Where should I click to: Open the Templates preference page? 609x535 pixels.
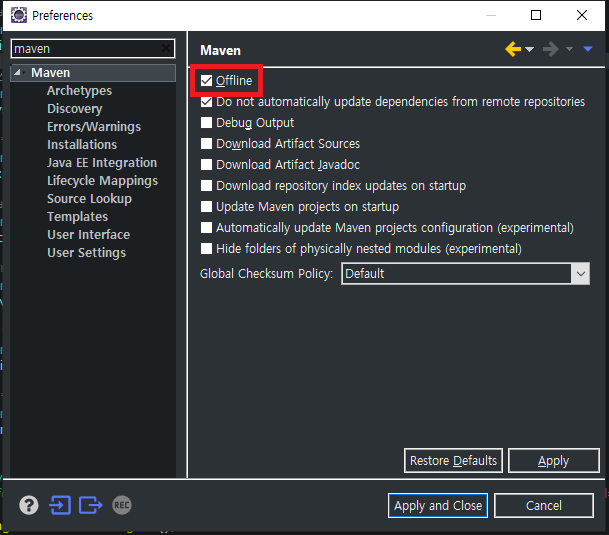coord(77,217)
